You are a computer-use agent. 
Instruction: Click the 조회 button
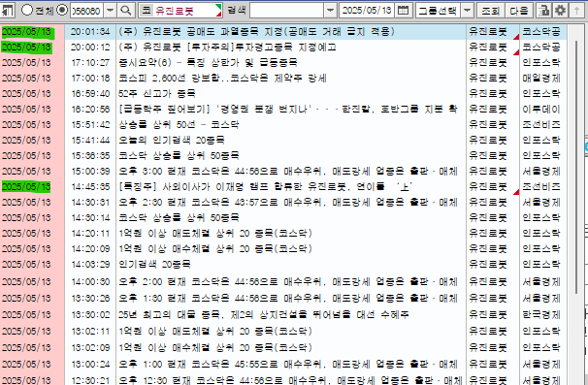coord(491,11)
